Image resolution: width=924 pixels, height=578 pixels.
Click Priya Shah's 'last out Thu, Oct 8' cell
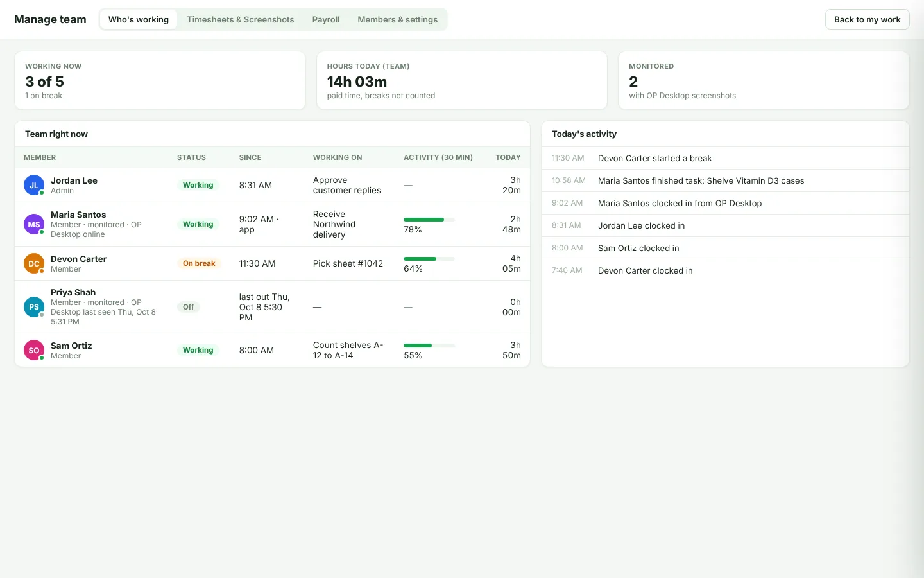(x=264, y=307)
